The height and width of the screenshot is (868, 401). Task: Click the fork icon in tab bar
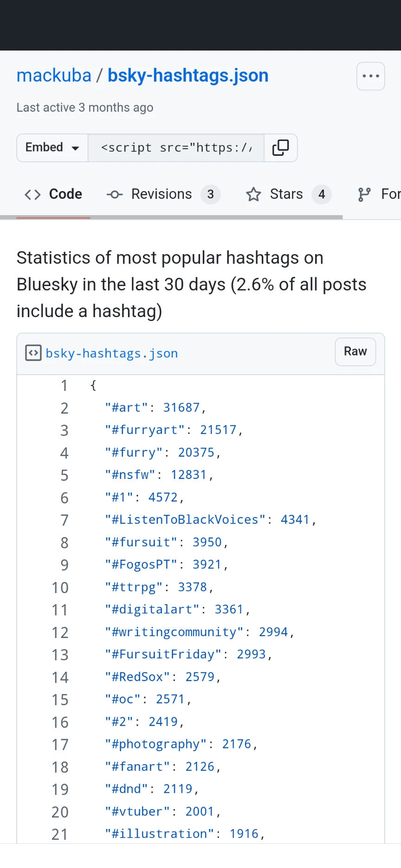tap(364, 194)
